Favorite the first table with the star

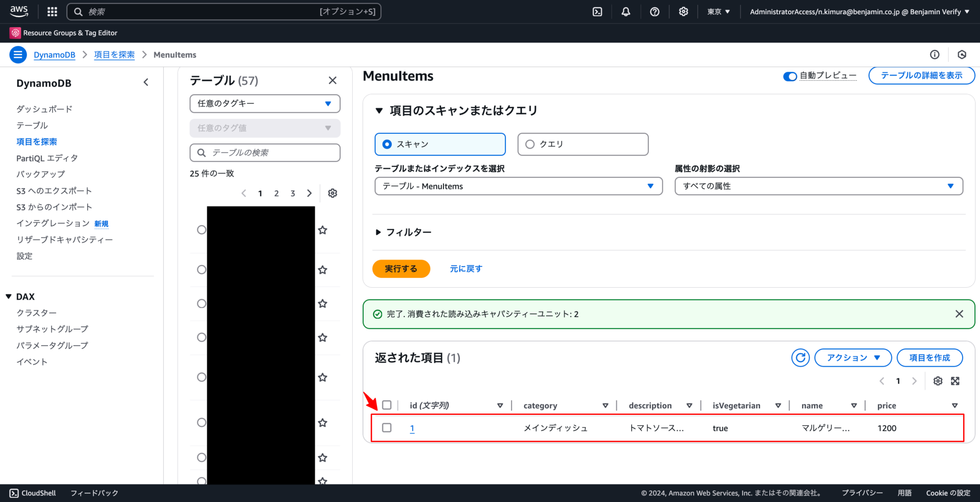323,230
